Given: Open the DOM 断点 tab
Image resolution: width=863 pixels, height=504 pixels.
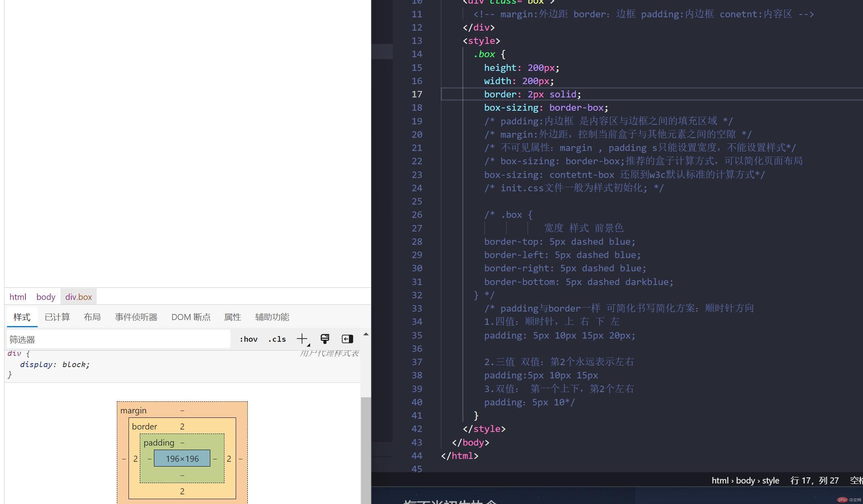Looking at the screenshot, I should pyautogui.click(x=191, y=317).
